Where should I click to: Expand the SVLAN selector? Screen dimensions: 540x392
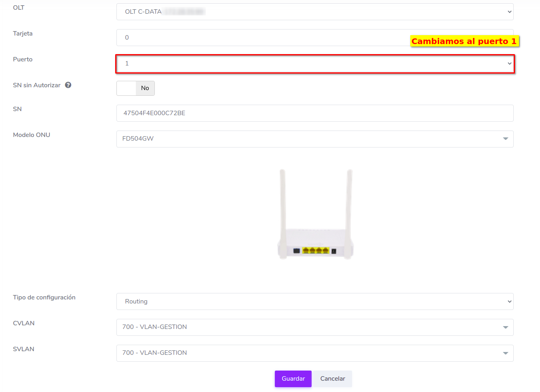314,353
